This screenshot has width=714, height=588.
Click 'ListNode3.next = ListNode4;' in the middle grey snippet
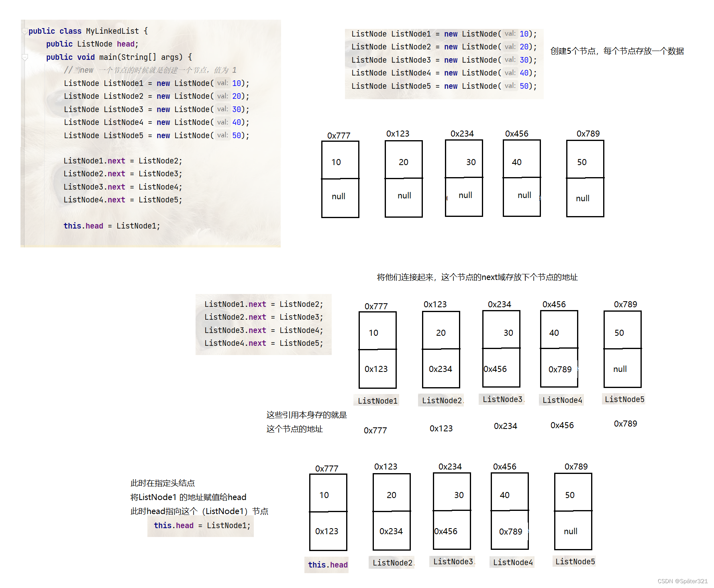263,331
